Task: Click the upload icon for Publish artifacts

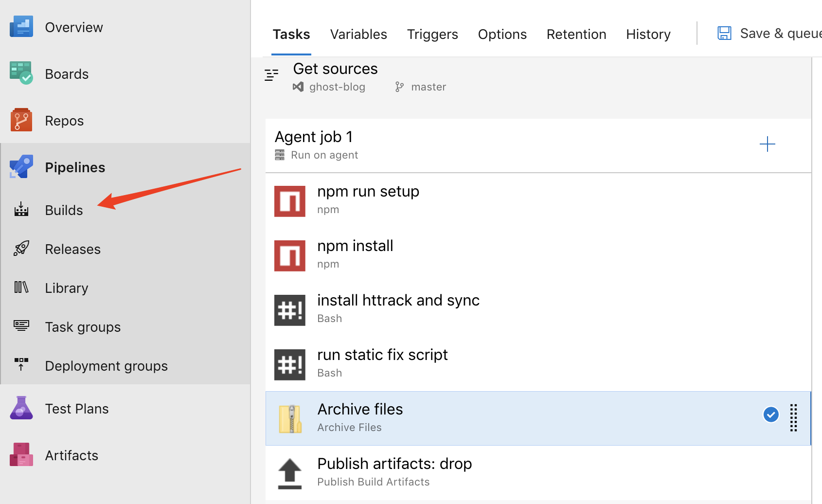Action: [x=290, y=473]
